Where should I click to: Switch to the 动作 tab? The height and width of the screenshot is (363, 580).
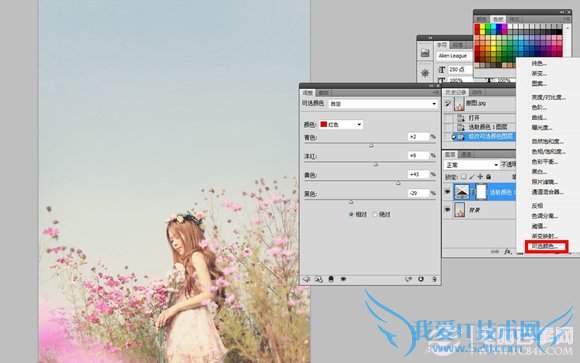coord(477,92)
